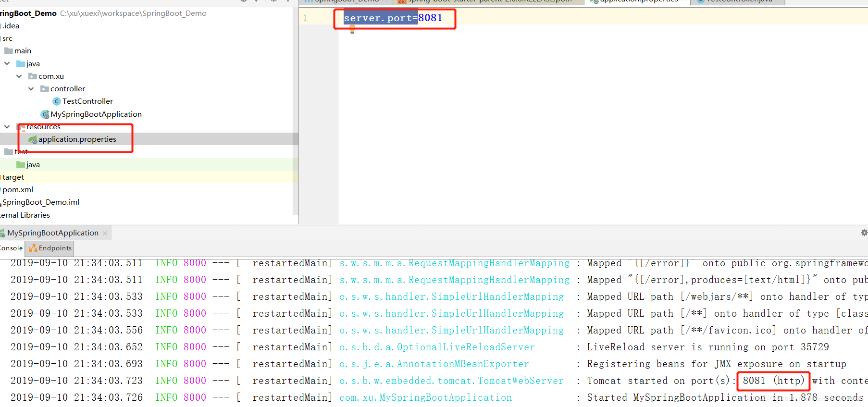Select the SpringBoot_Demo project root

pos(28,13)
